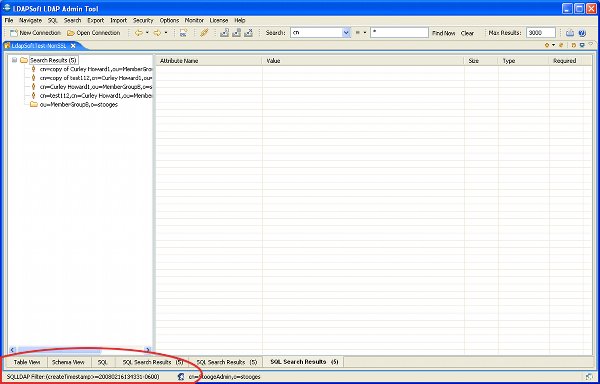The height and width of the screenshot is (384, 600).
Task: Click the icon left of the help icon
Action: coord(570,33)
